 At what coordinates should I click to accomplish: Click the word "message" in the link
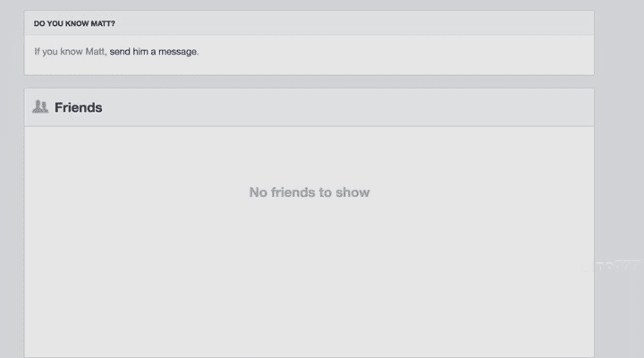pos(177,52)
